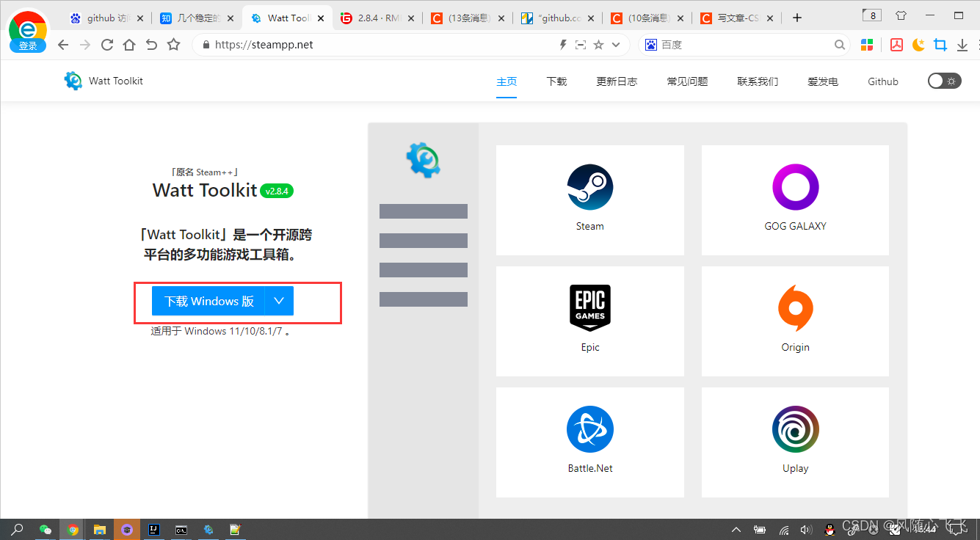The height and width of the screenshot is (540, 980).
Task: Toggle the dark mode switch
Action: click(944, 81)
